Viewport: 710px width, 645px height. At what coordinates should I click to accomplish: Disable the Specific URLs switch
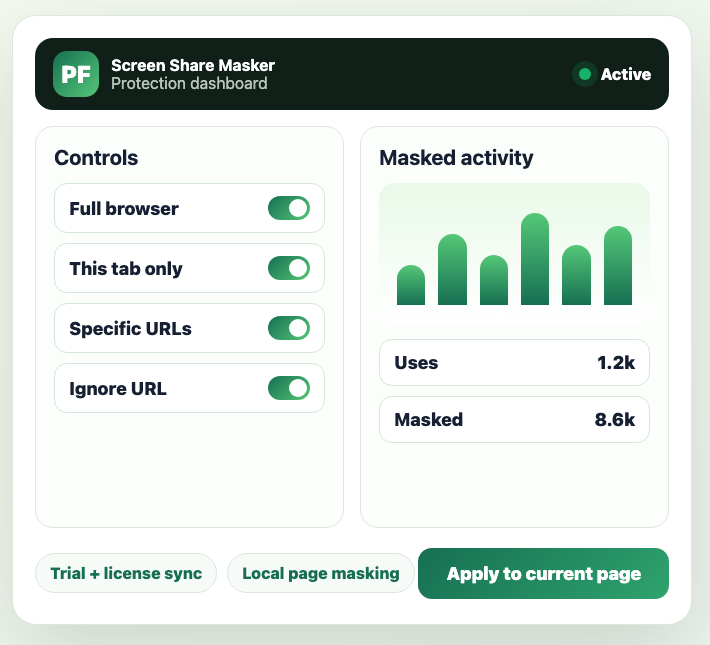pos(289,328)
